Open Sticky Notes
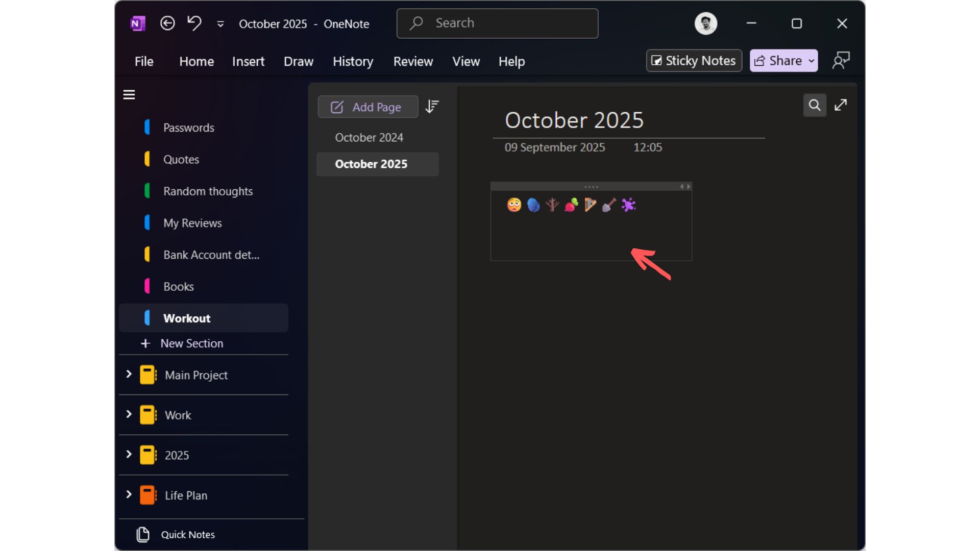Image resolution: width=980 pixels, height=551 pixels. tap(694, 61)
